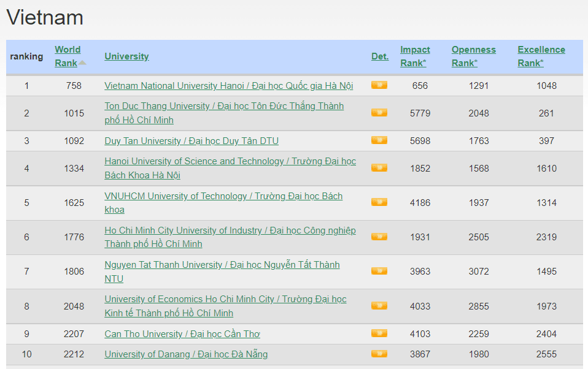Open Ho Chi Minh City University of Industry link
Screen dimensions: 588x369
230,230
